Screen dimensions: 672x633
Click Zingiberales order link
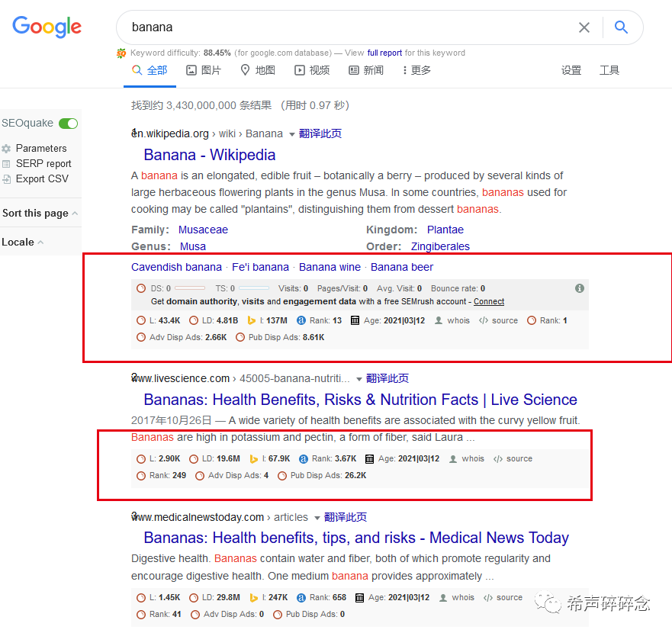(x=440, y=247)
